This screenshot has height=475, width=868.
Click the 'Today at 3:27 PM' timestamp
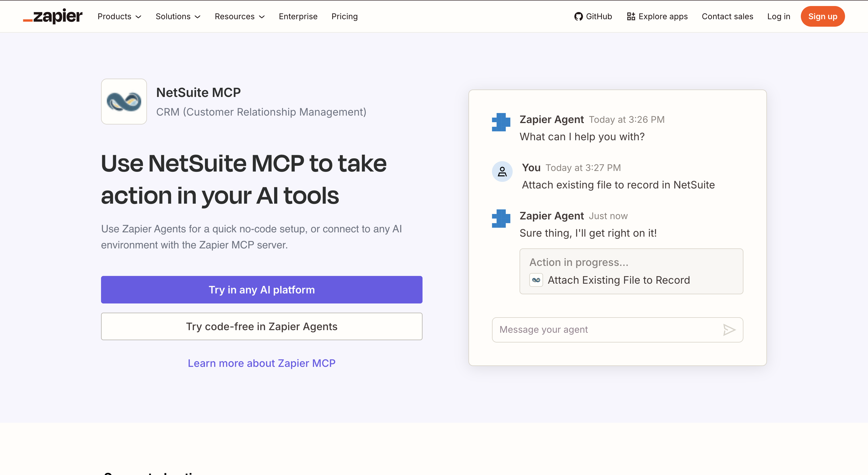pyautogui.click(x=583, y=168)
